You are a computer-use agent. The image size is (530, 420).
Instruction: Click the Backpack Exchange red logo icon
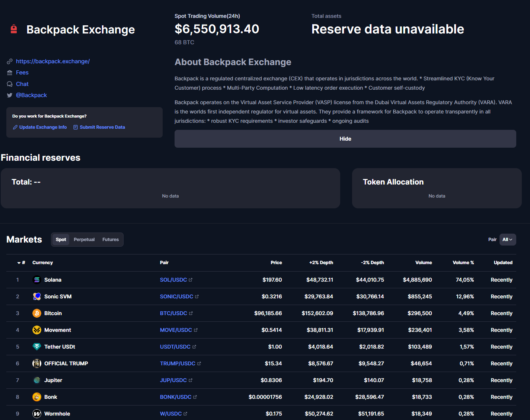[14, 29]
